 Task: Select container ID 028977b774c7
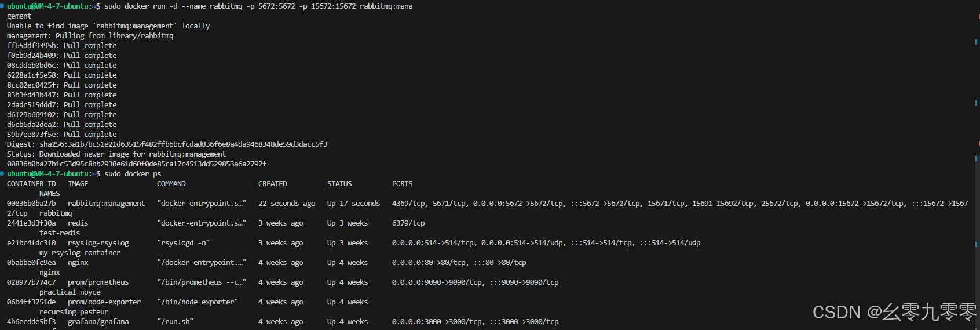pyautogui.click(x=31, y=282)
